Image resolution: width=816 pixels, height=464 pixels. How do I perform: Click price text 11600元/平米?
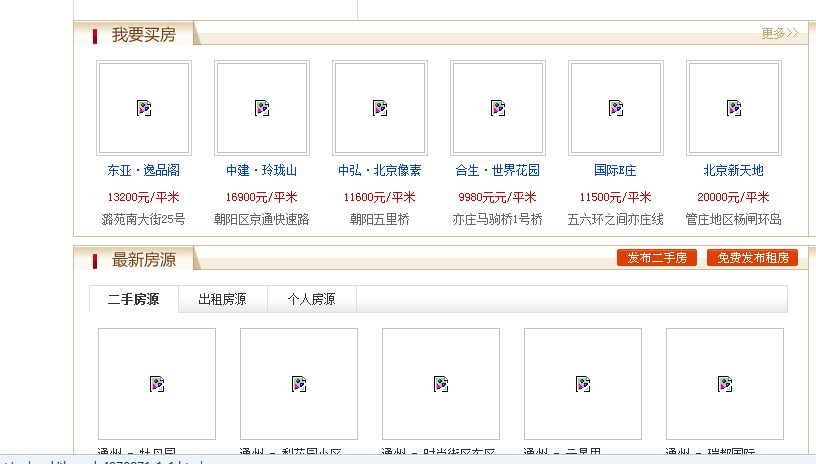[x=380, y=197]
